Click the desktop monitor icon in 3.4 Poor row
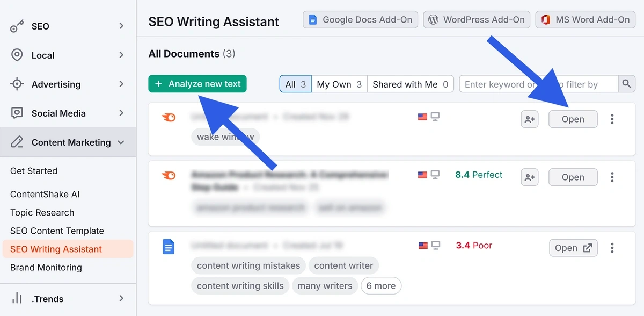This screenshot has width=644, height=316. tap(435, 245)
